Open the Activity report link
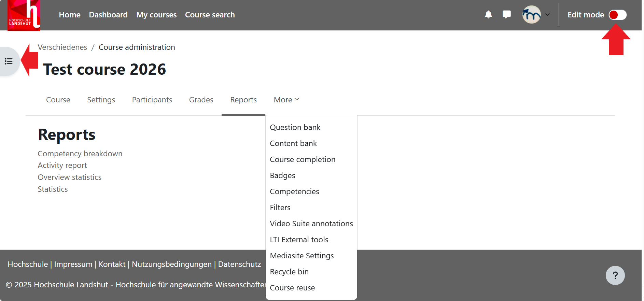This screenshot has width=644, height=301. click(x=62, y=166)
